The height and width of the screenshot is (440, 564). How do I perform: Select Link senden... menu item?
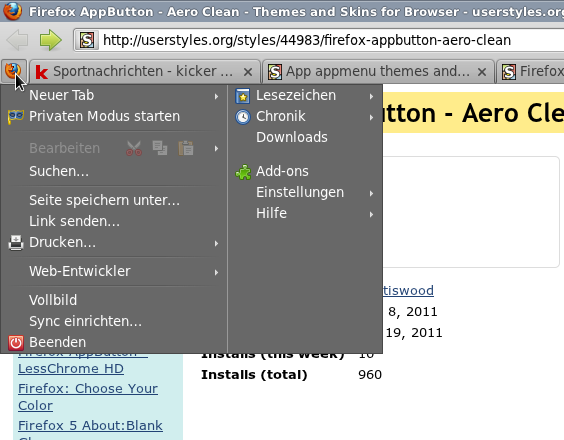click(x=114, y=221)
